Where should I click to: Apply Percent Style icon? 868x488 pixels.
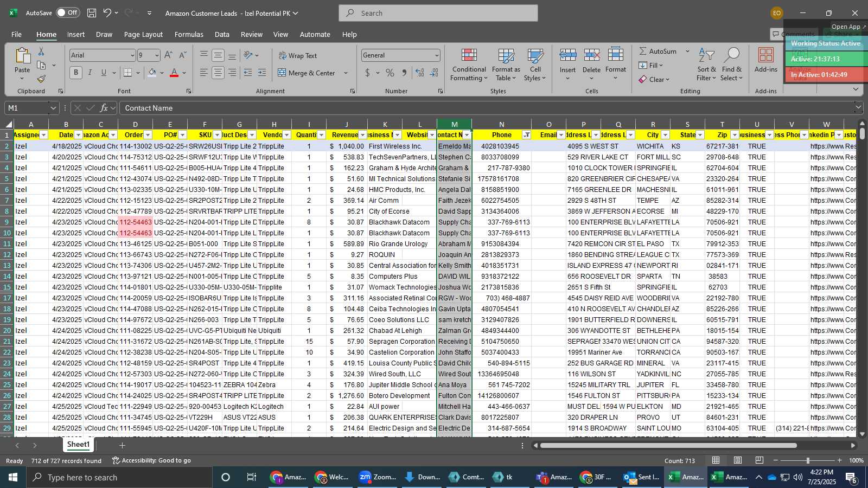390,73
